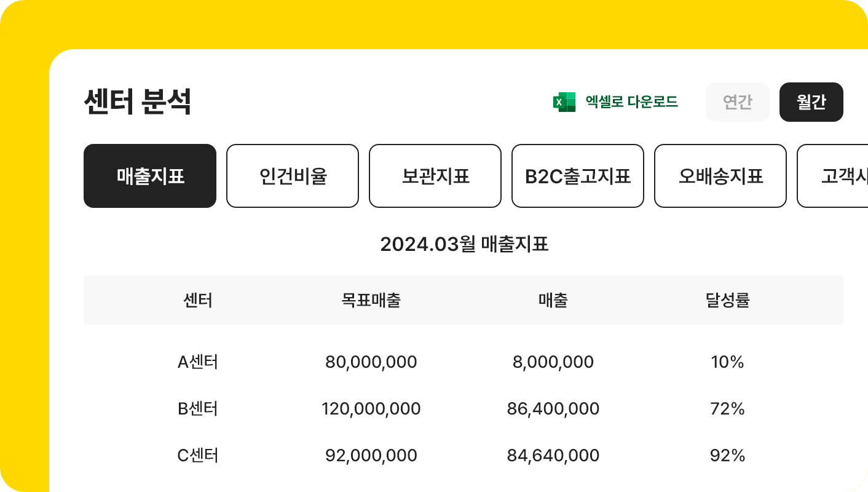The height and width of the screenshot is (492, 868).
Task: Switch to 연간 view toggle
Action: point(738,102)
